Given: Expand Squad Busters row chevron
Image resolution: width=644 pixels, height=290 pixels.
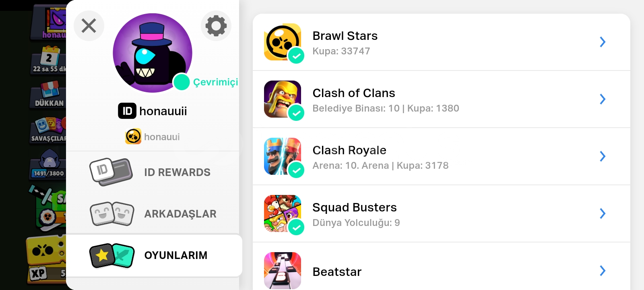Looking at the screenshot, I should coord(603,213).
